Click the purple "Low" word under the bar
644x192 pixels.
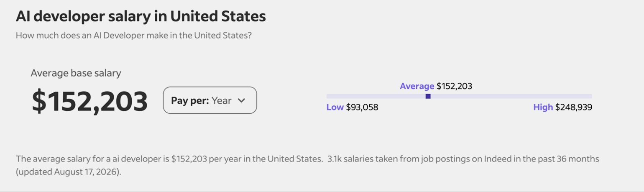[x=335, y=108]
